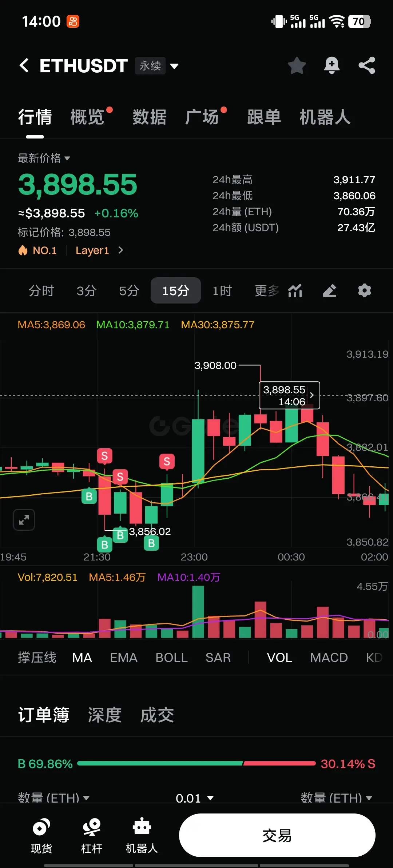Open the 深度 depth tab

click(x=105, y=715)
